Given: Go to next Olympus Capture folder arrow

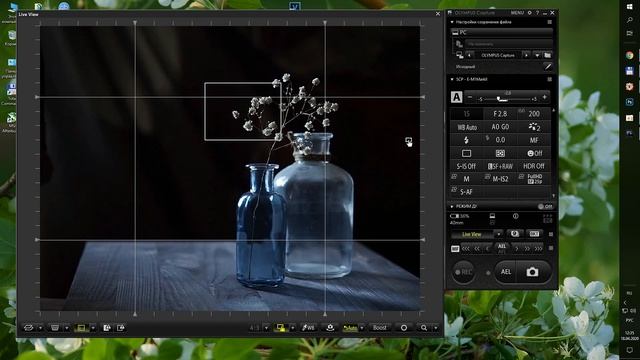Looking at the screenshot, I should (526, 55).
